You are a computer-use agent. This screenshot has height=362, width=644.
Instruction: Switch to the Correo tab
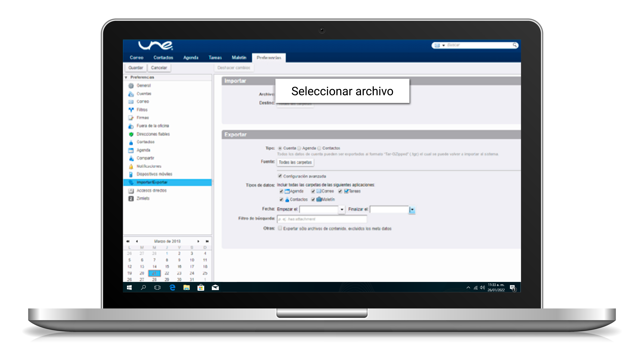(x=137, y=58)
